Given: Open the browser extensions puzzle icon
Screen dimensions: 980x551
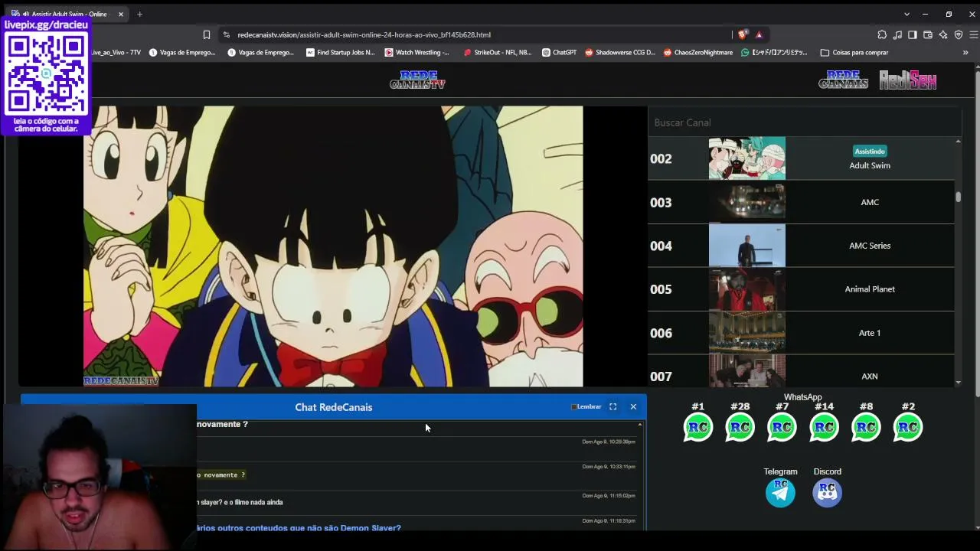Looking at the screenshot, I should (882, 34).
